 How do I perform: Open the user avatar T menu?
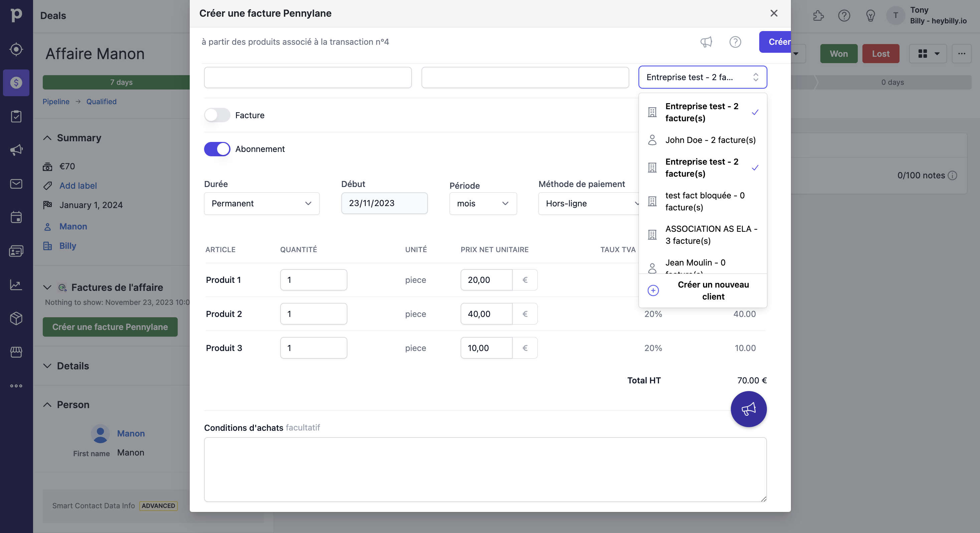[895, 16]
